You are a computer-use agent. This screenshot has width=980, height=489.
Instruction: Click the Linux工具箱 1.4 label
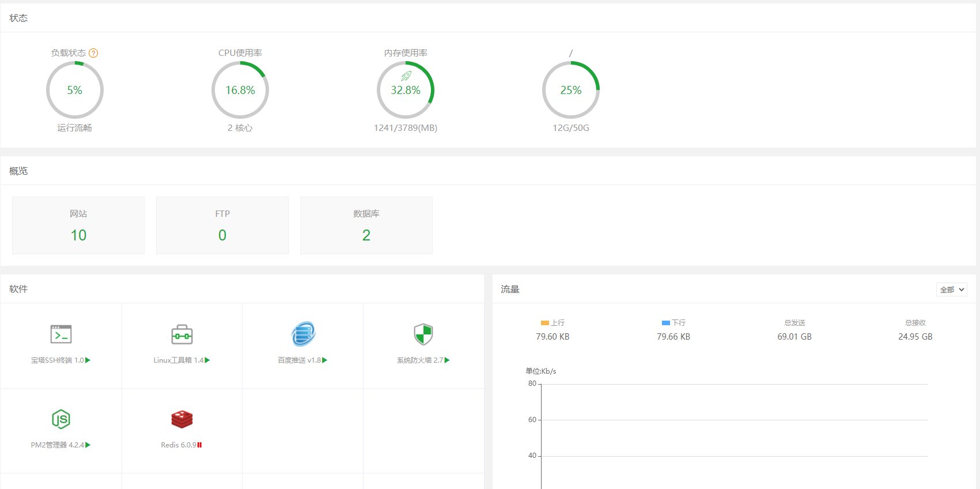pos(179,360)
